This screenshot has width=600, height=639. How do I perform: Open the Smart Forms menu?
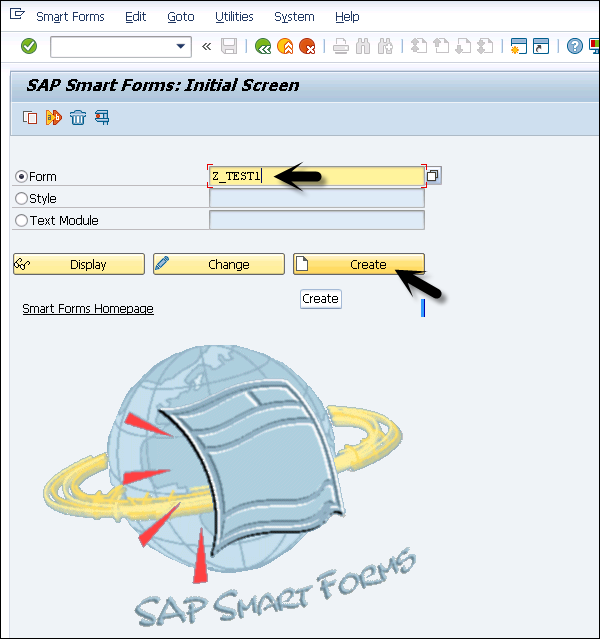click(70, 17)
